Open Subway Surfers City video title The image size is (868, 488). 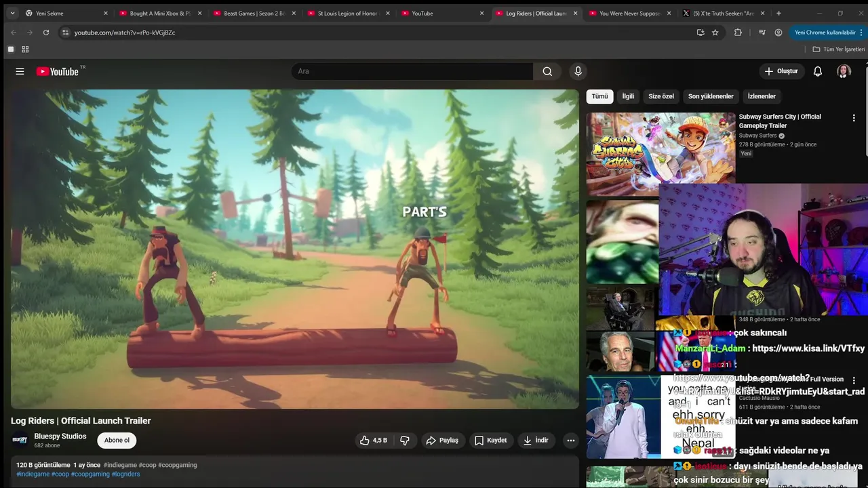pyautogui.click(x=780, y=121)
